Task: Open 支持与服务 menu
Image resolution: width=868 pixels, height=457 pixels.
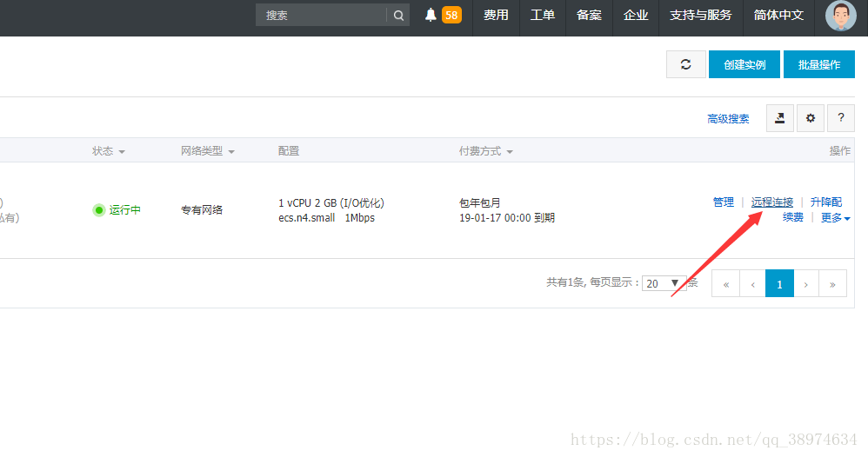Action: 701,15
